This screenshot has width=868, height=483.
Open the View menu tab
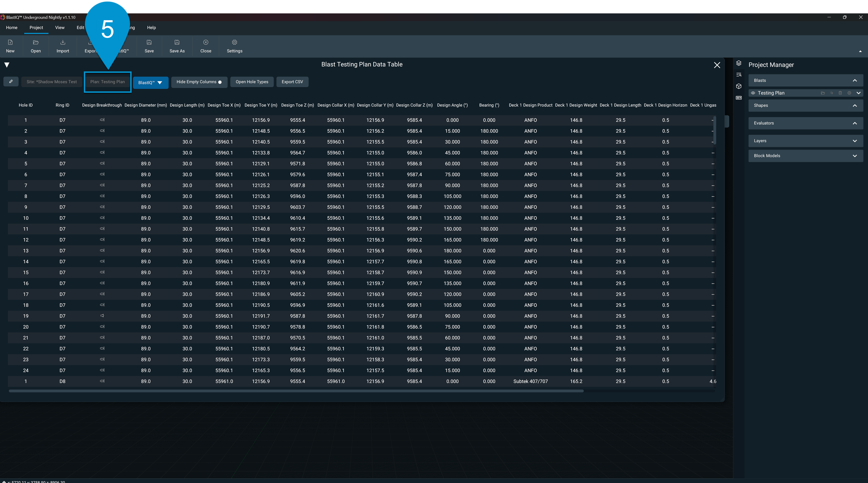pos(60,28)
